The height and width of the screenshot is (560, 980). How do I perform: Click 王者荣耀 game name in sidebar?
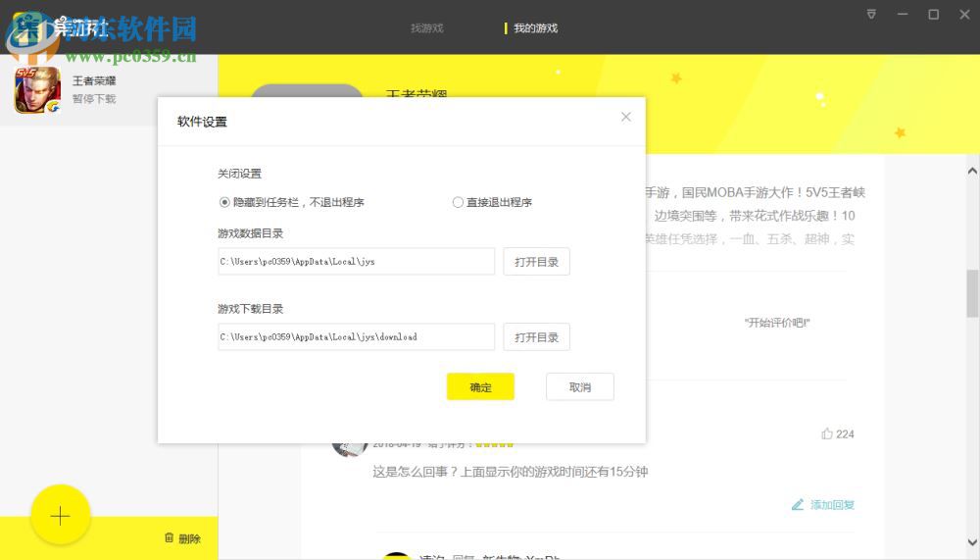click(94, 80)
